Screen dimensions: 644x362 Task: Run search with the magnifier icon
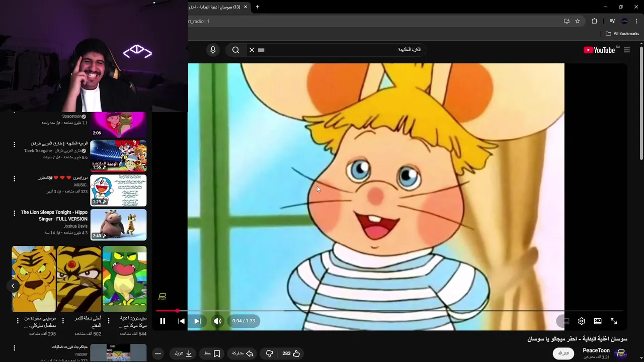tap(236, 50)
